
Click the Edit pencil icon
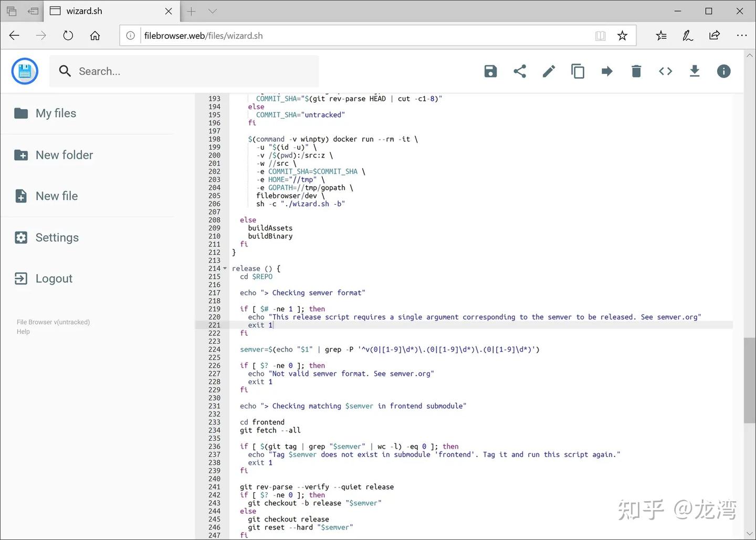pos(549,71)
